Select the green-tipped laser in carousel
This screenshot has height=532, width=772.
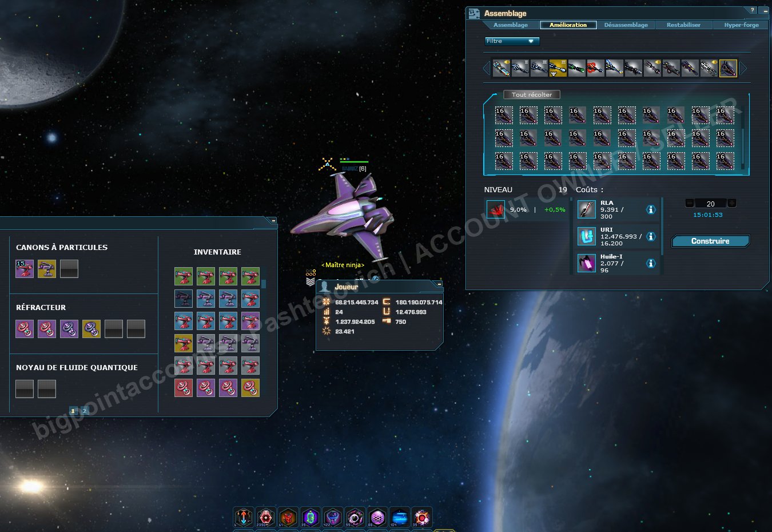click(576, 68)
